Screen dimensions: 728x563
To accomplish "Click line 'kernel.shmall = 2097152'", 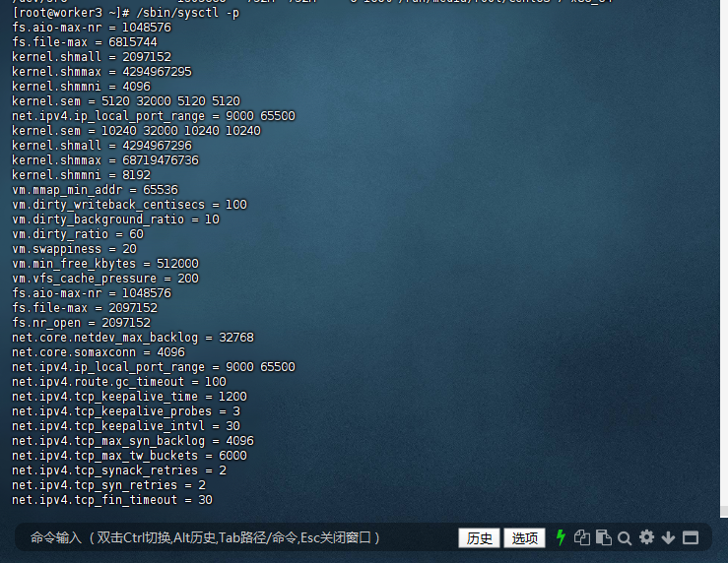I will tap(92, 57).
